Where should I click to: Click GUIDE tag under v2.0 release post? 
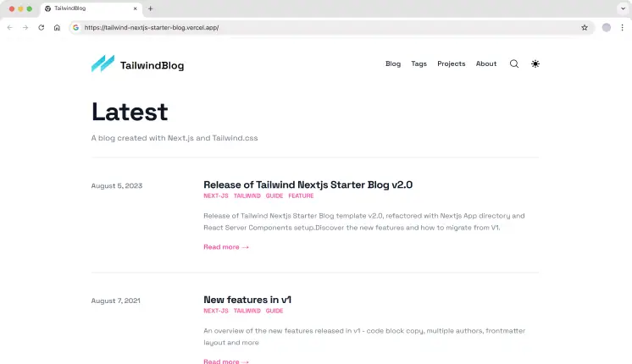(x=274, y=196)
